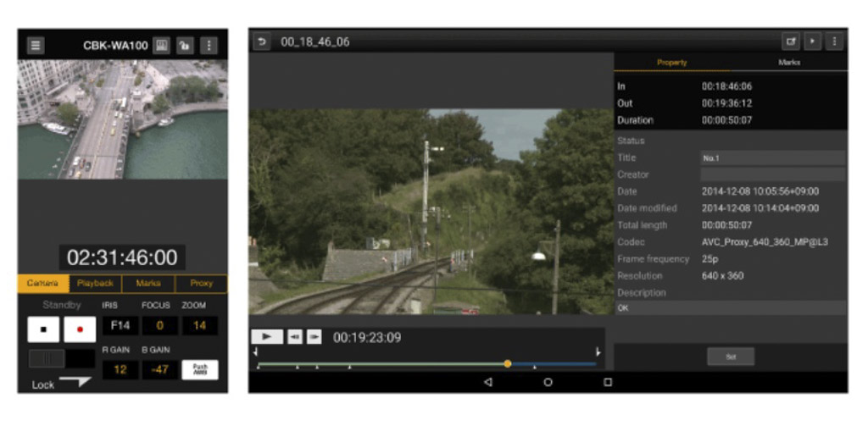
Task: Click the orange playhead on the timeline
Action: (x=507, y=363)
